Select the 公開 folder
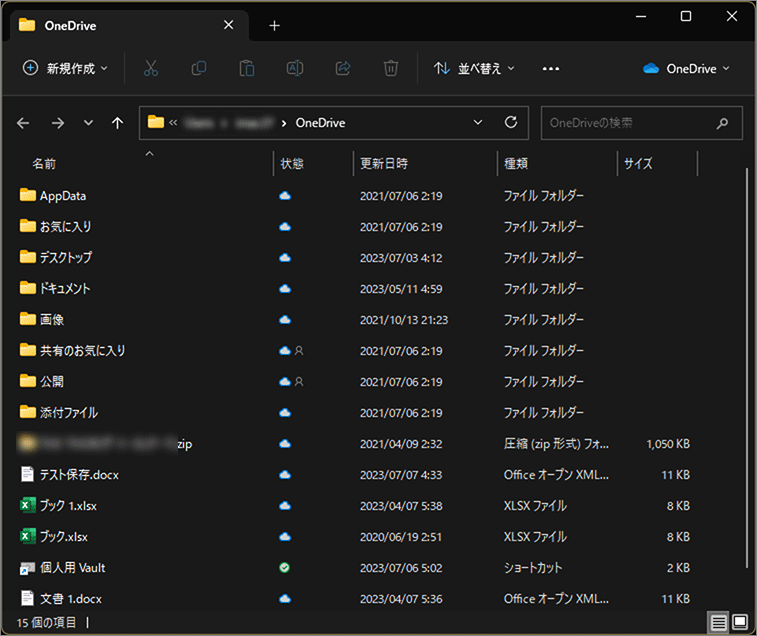757x636 pixels. tap(52, 382)
